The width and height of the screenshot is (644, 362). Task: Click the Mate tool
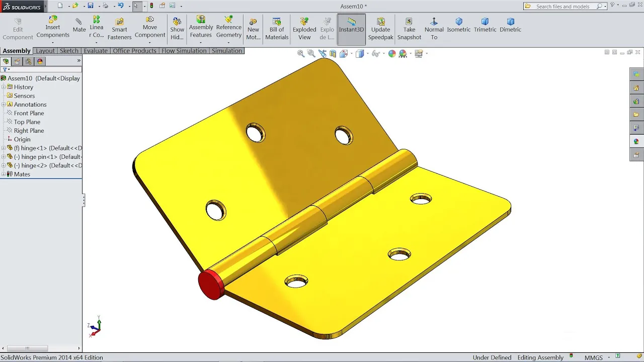coord(79,25)
